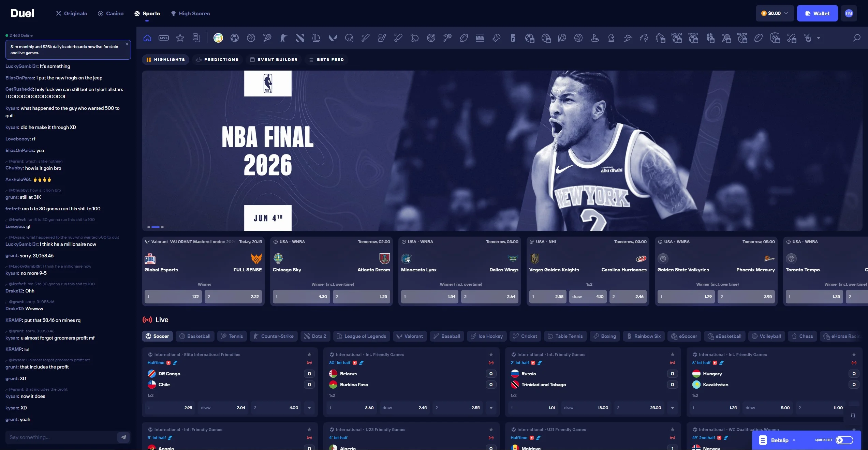Screen dimensions: 868x450
Task: Select the Tennis live filter chip
Action: point(232,336)
